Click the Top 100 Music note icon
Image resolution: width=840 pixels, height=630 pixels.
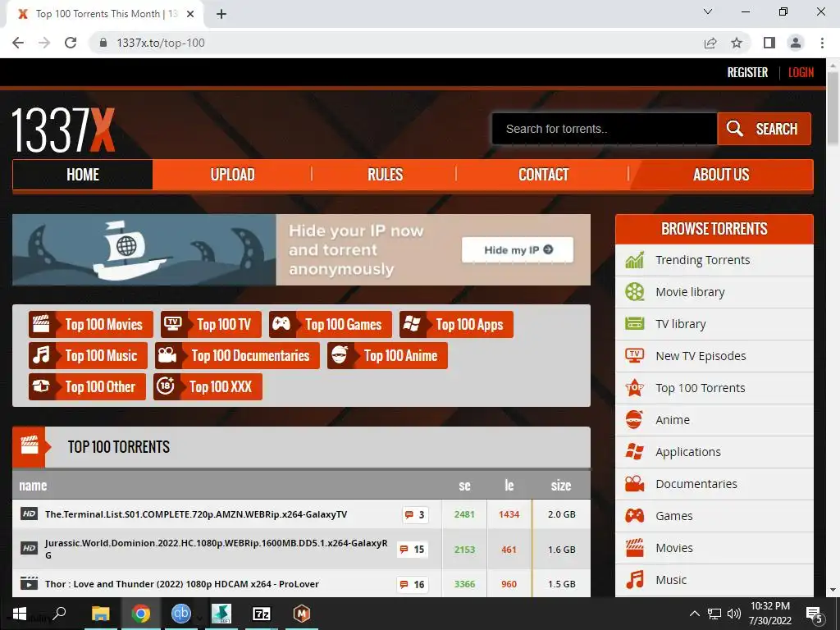pos(41,355)
